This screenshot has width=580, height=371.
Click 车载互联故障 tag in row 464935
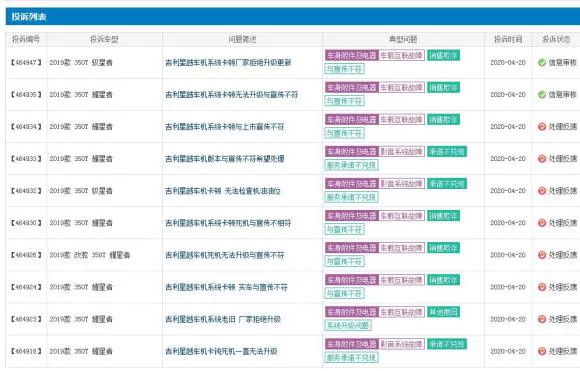click(x=401, y=88)
